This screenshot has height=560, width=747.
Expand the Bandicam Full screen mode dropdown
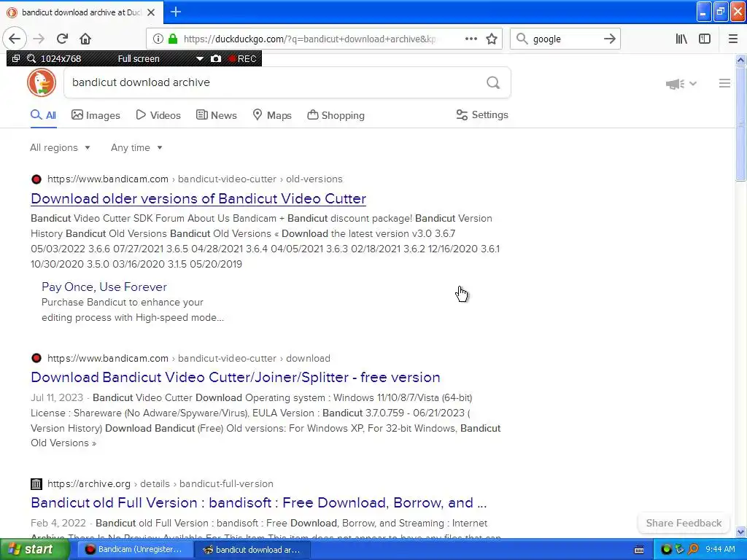[x=200, y=58]
